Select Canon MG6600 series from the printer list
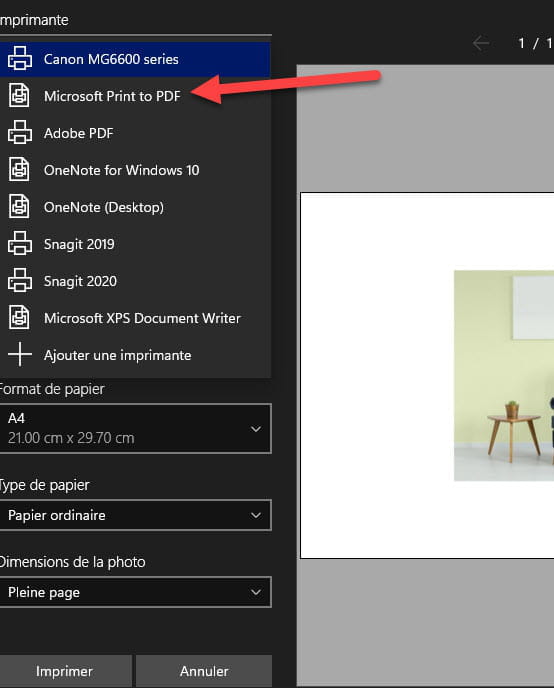Screen dimensions: 554x688 click(x=135, y=59)
